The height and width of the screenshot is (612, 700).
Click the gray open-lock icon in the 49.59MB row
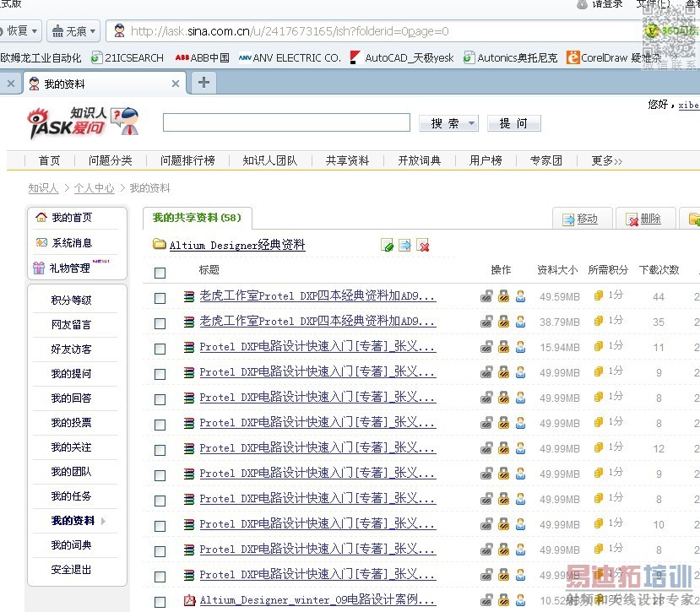pos(486,296)
